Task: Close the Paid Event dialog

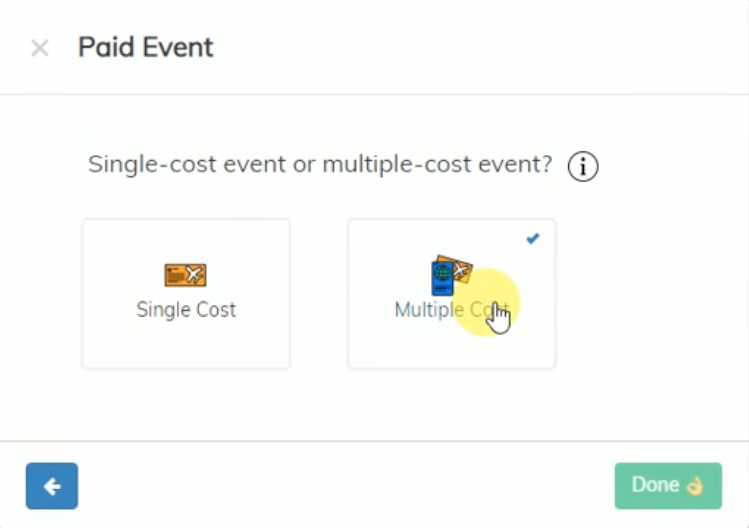Action: 40,48
